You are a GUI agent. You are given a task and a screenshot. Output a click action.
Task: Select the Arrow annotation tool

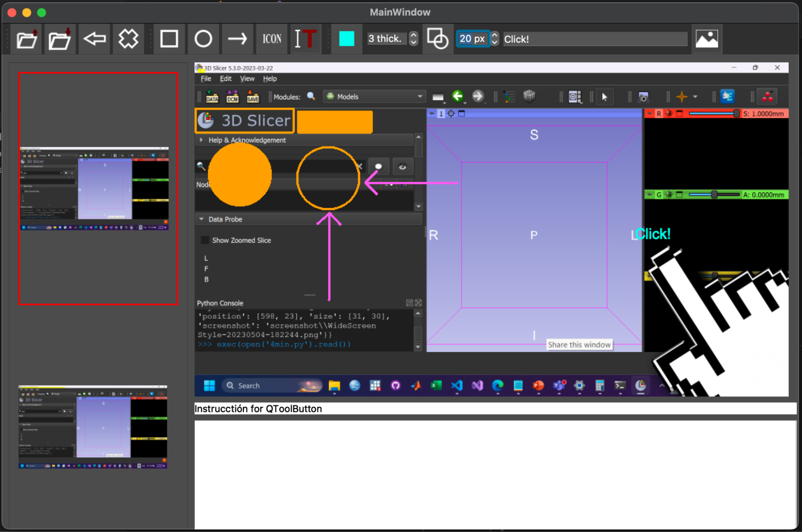click(x=238, y=39)
